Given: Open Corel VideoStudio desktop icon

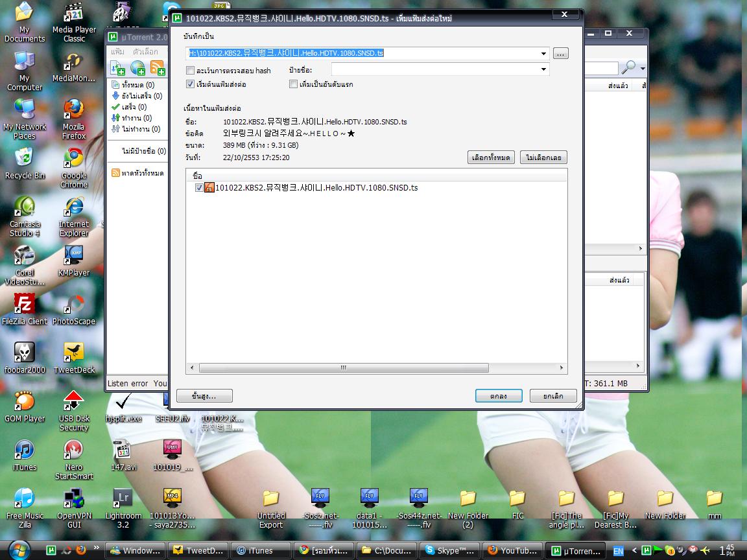Looking at the screenshot, I should [24, 265].
